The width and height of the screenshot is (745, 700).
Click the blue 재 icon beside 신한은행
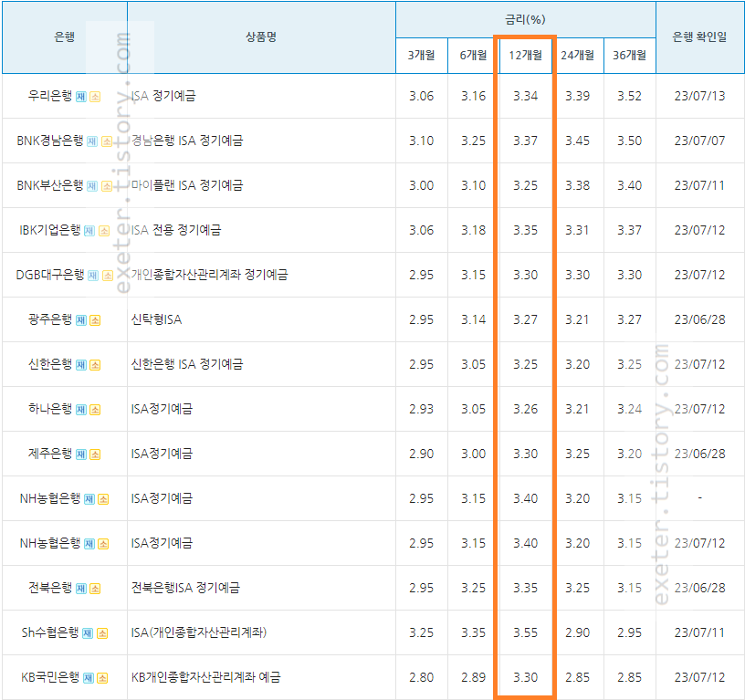click(81, 365)
